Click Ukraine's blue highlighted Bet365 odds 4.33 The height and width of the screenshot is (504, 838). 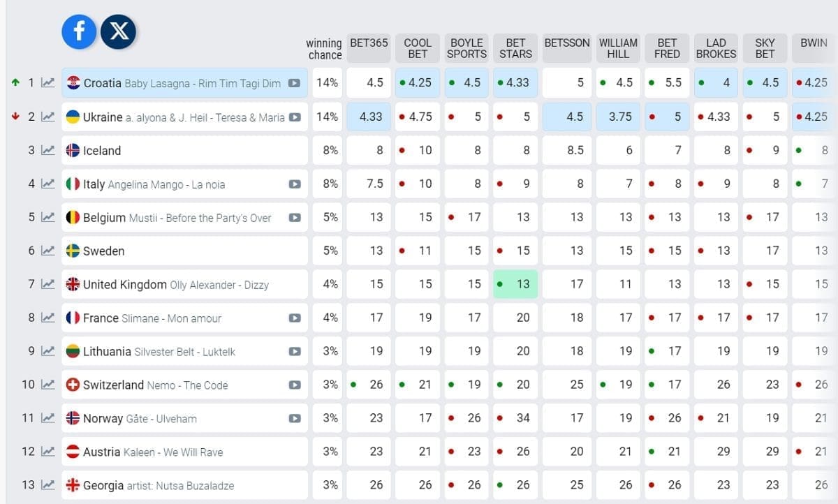coord(371,117)
